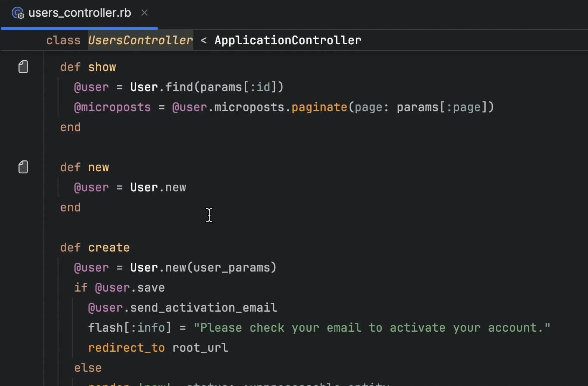This screenshot has width=588, height=386.
Task: Click root_url after redirect_to
Action: (200, 348)
